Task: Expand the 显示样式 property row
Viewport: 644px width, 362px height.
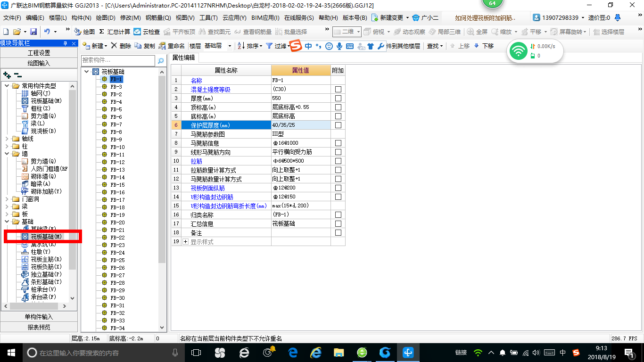Action: coord(185,242)
